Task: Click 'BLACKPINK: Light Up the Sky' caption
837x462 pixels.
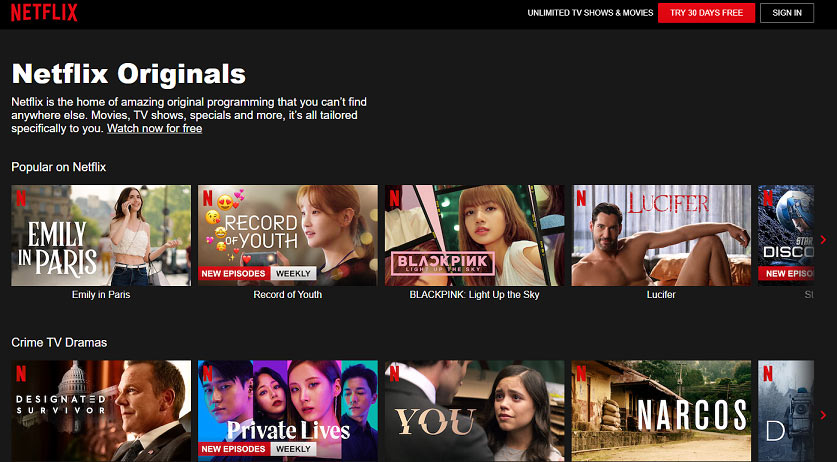Action: [475, 294]
